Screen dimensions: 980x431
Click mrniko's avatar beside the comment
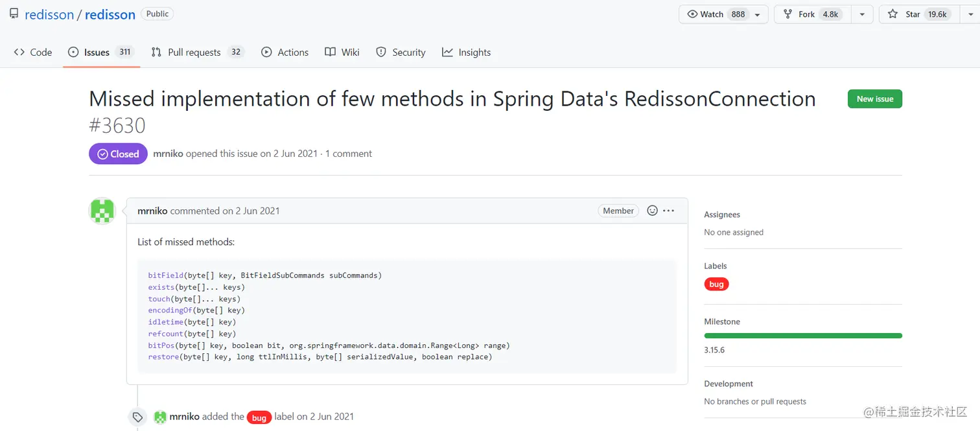102,211
